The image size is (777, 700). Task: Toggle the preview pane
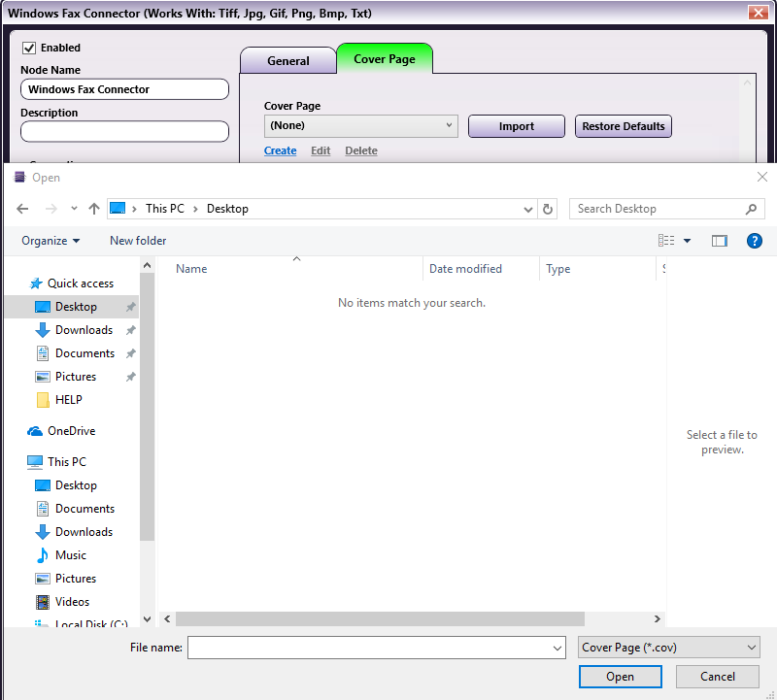pyautogui.click(x=719, y=241)
